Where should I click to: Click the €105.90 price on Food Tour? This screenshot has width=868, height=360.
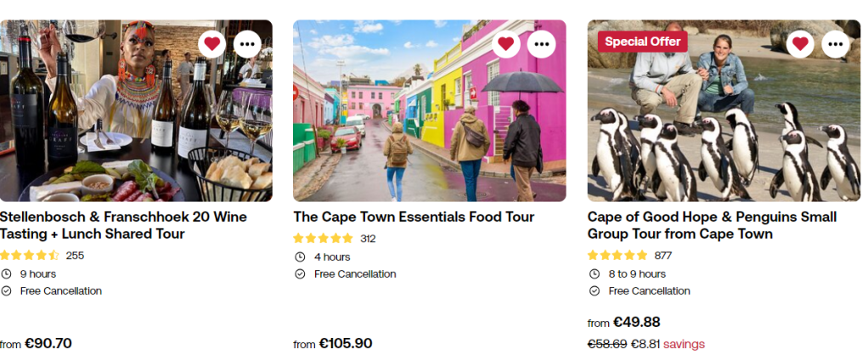click(346, 343)
